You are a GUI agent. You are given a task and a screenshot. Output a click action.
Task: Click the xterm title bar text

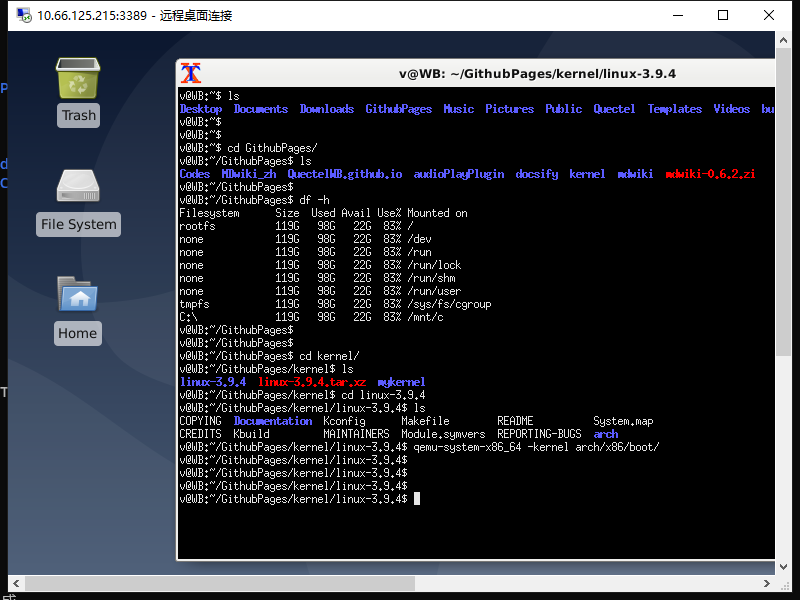537,74
